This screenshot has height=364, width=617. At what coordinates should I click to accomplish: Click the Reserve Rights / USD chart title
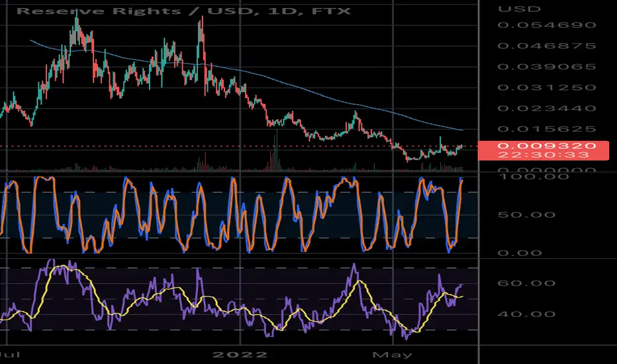(183, 11)
